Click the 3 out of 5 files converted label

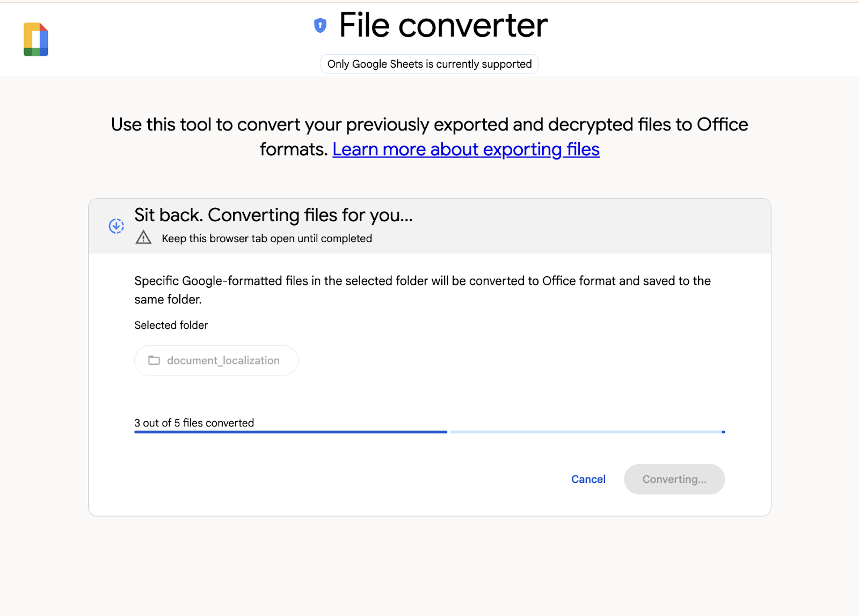[194, 423]
